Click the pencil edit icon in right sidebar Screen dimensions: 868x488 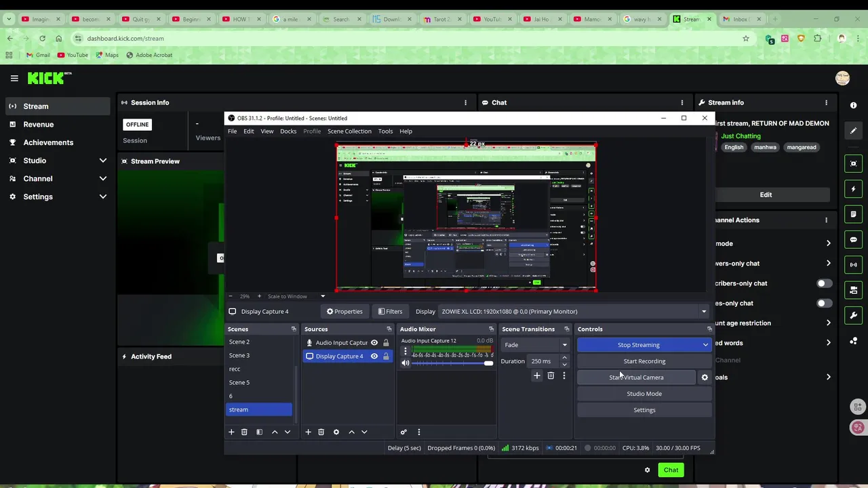(x=854, y=130)
